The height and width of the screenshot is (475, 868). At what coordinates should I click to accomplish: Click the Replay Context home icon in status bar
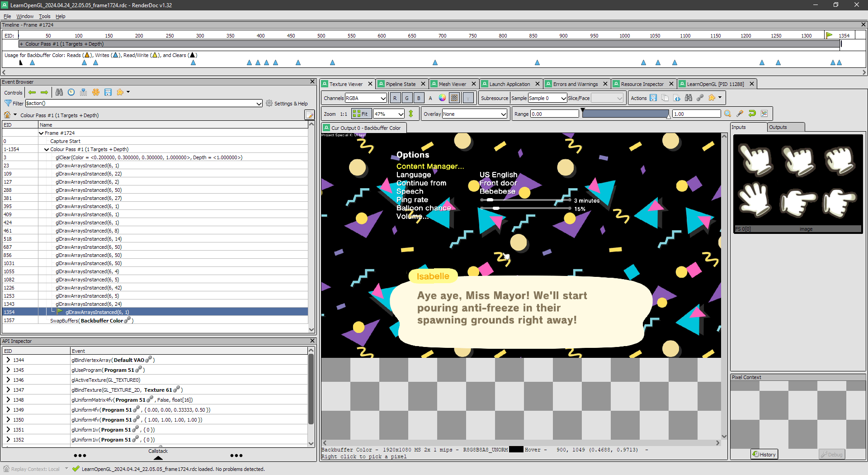click(6, 469)
